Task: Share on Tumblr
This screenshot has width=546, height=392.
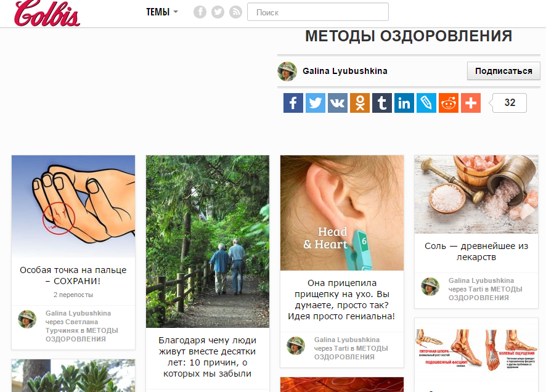Action: click(x=382, y=103)
